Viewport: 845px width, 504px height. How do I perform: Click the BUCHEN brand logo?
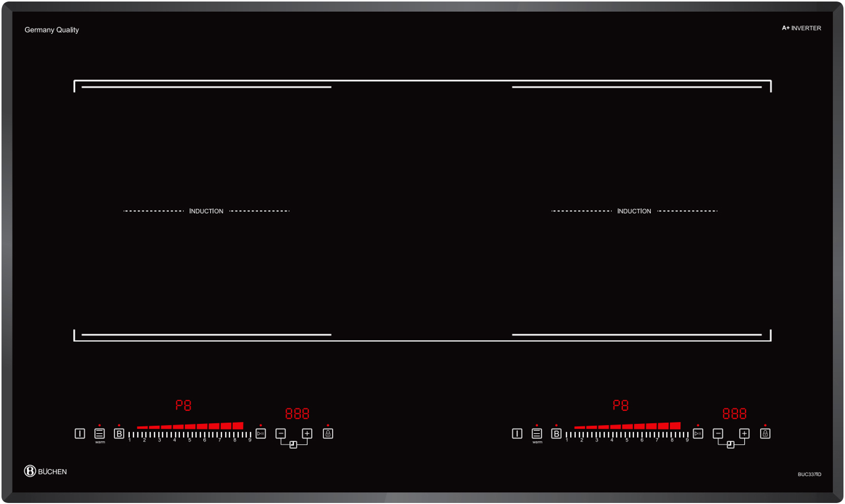coord(46,471)
